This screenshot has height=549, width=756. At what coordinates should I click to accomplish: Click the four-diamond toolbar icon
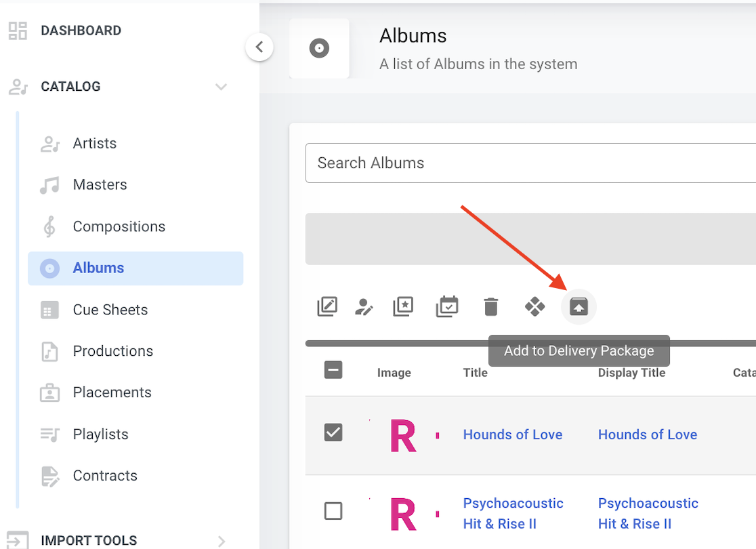534,307
